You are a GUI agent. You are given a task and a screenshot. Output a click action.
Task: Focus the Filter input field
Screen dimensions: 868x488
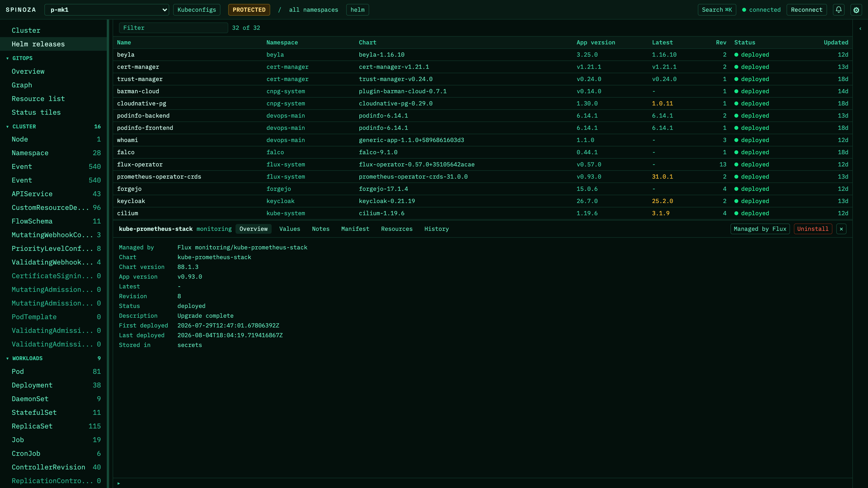pyautogui.click(x=174, y=28)
